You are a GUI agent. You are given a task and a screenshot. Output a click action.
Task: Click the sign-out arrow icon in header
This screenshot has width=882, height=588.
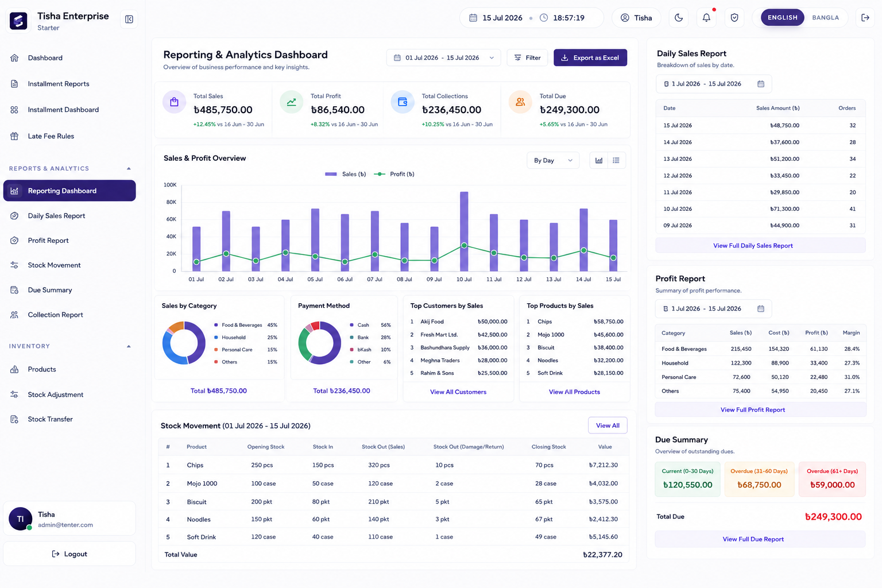click(x=865, y=18)
